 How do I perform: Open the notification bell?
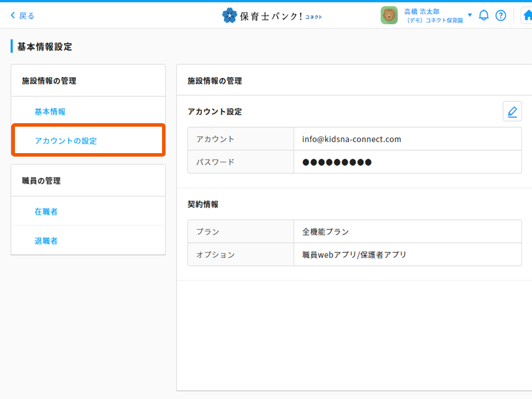click(483, 15)
